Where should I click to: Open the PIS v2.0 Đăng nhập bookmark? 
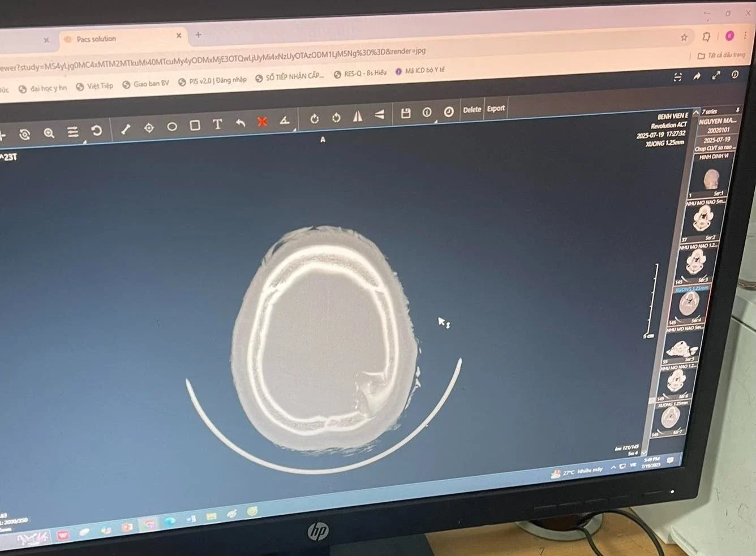click(212, 81)
